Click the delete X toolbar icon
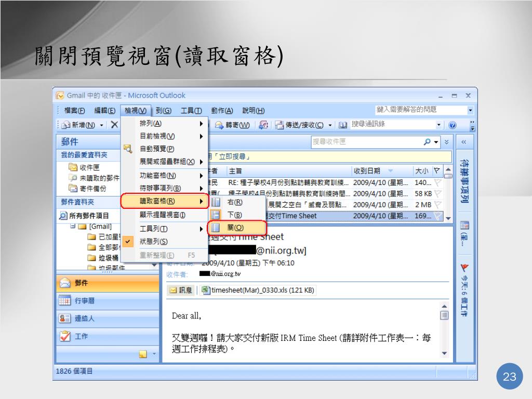Screen dimensions: 532x399 point(114,125)
